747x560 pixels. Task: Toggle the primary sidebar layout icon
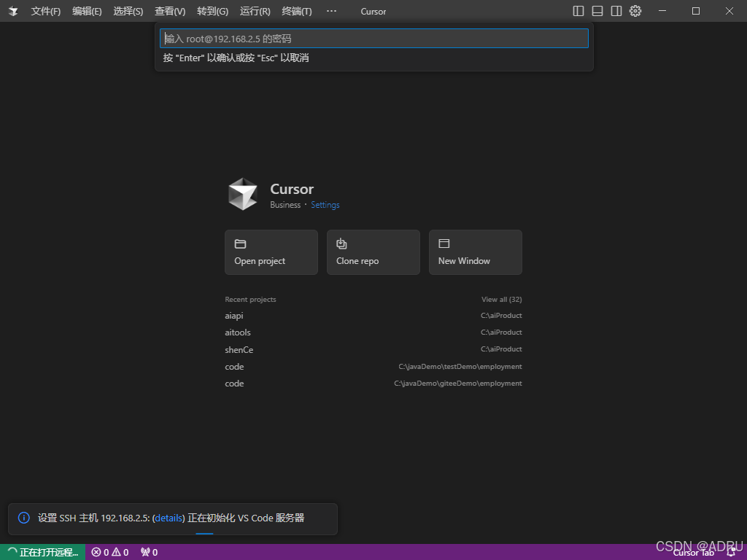click(578, 11)
